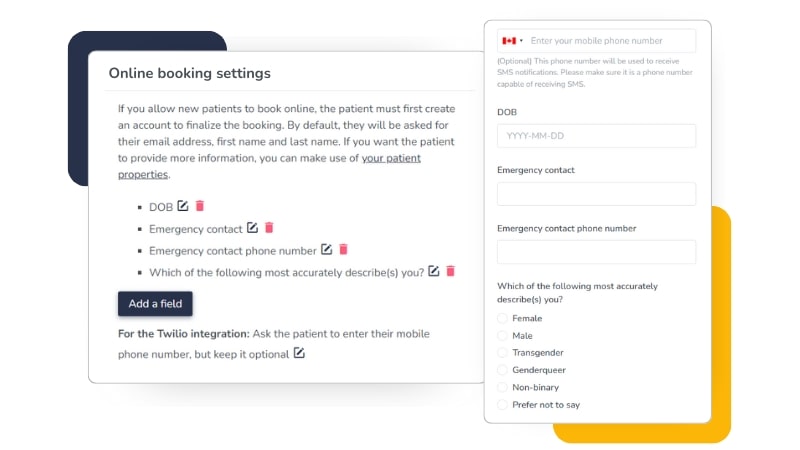The width and height of the screenshot is (800, 450).
Task: Delete the gender description question field
Action: 451,271
